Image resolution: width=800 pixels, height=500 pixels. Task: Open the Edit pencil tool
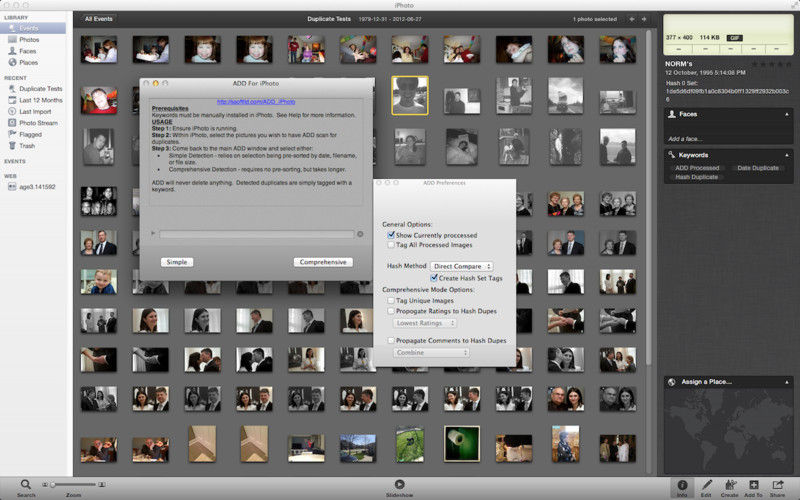706,488
